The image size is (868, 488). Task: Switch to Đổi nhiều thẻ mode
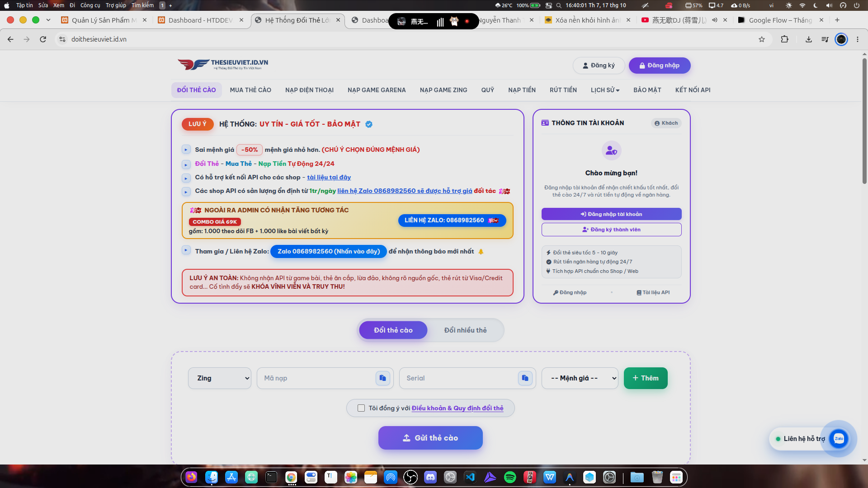tap(465, 330)
